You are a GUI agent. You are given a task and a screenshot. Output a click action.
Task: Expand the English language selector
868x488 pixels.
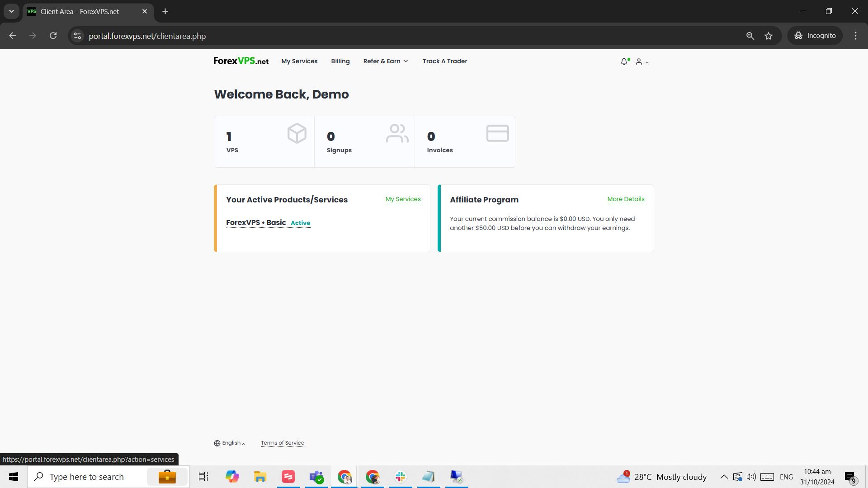(230, 443)
